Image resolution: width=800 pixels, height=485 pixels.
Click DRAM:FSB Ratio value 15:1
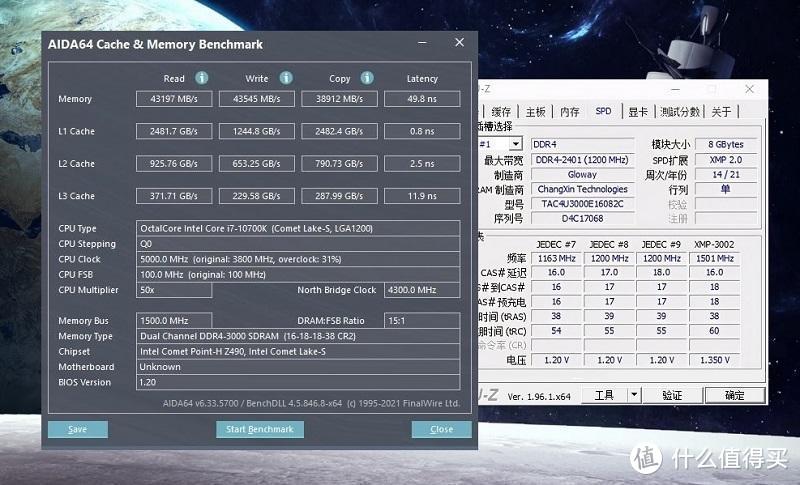pyautogui.click(x=422, y=321)
